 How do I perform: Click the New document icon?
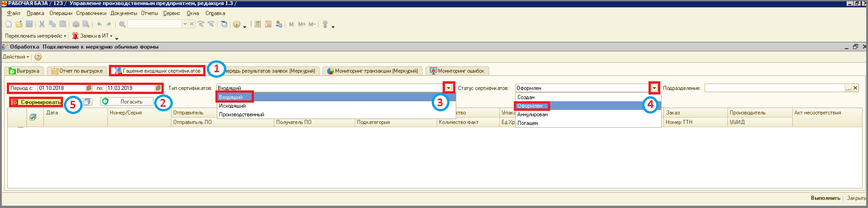(x=9, y=24)
